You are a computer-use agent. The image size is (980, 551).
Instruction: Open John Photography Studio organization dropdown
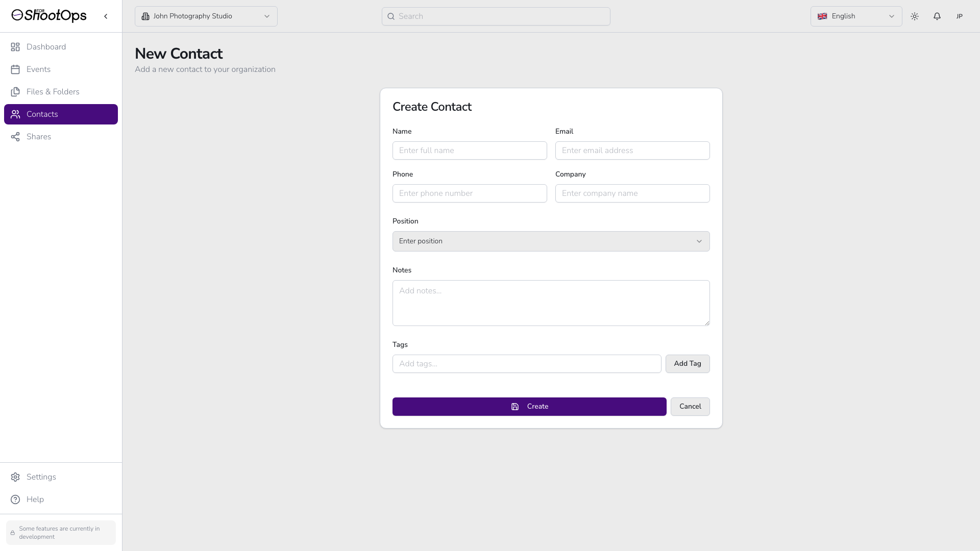tap(206, 16)
